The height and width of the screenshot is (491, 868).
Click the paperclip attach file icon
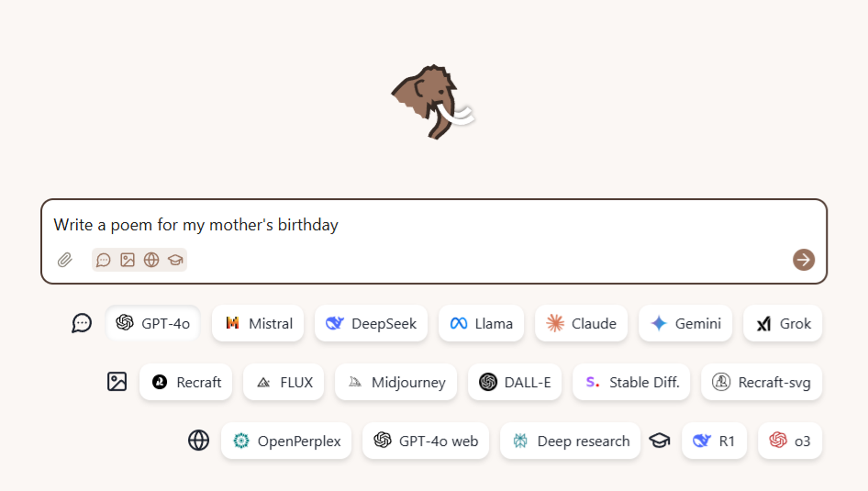point(64,260)
